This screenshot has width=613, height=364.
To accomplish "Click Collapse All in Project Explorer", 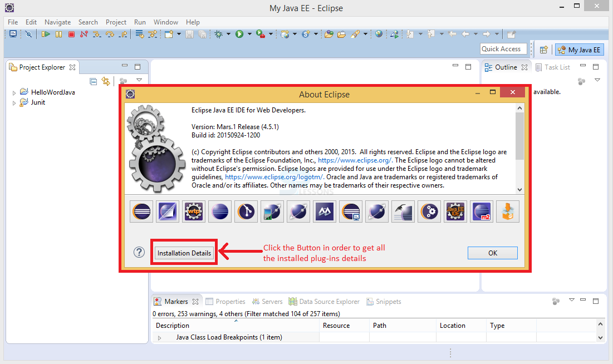I will tap(93, 81).
